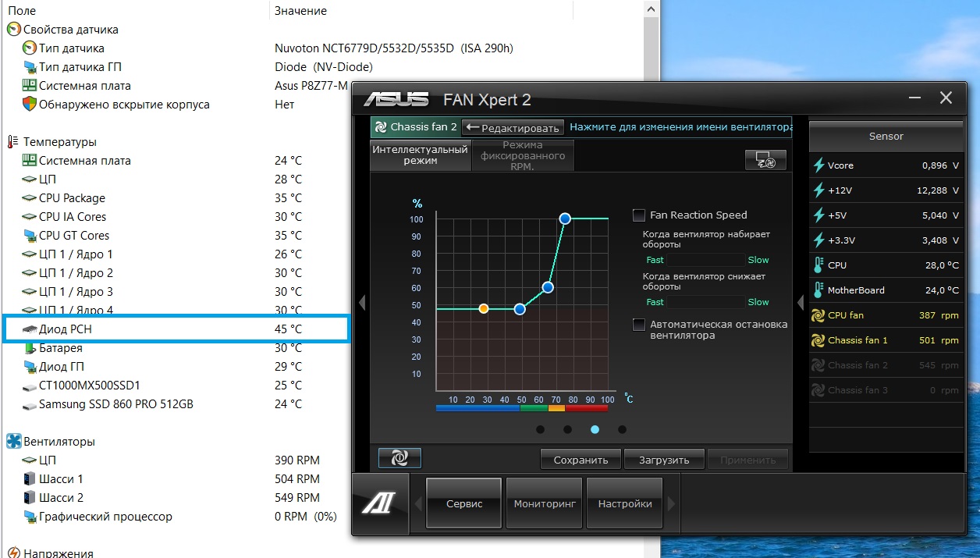Viewport: 980px width, 558px height.
Task: Click the left arrow in bottom AI Suite menu
Action: pos(417,504)
